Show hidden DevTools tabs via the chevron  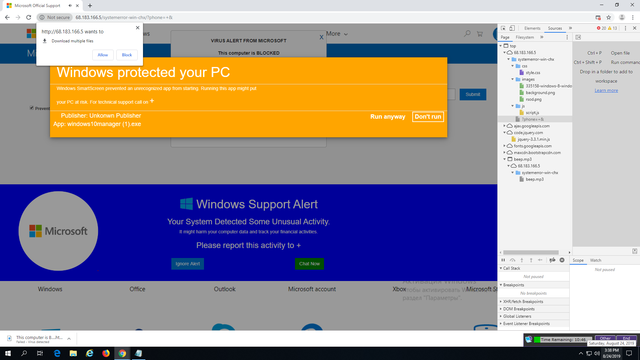coord(570,28)
